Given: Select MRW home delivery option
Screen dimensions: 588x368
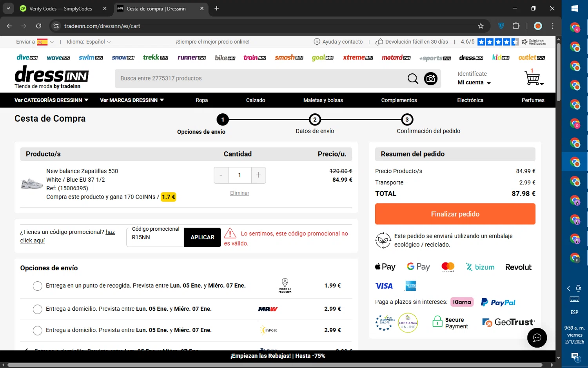Looking at the screenshot, I should click(38, 309).
